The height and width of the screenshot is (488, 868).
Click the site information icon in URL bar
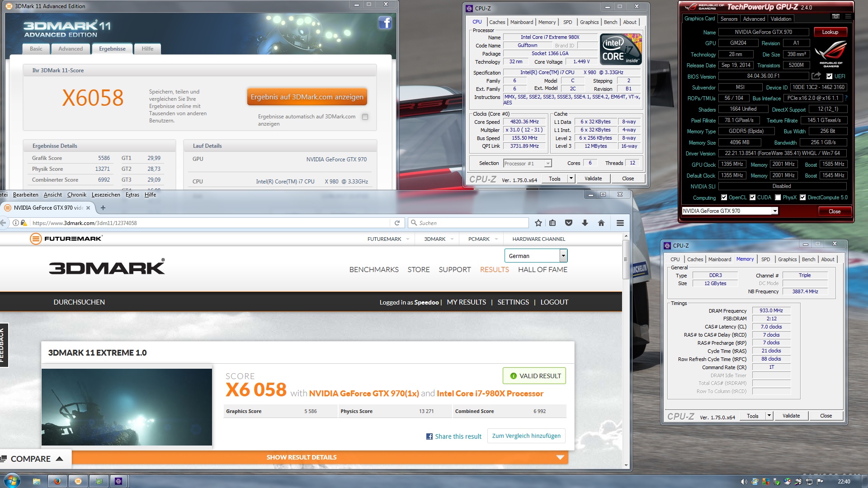(x=16, y=223)
